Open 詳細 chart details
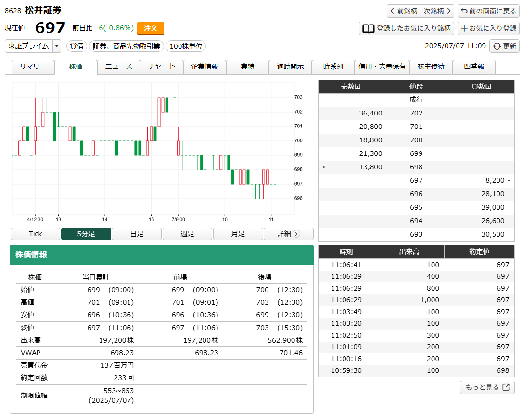The image size is (523, 420). (x=289, y=234)
